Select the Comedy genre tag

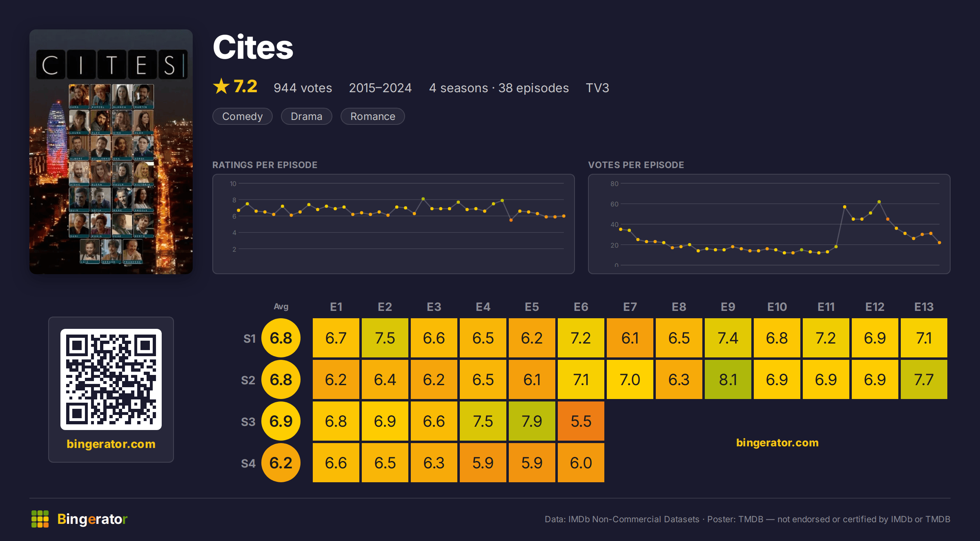pos(243,116)
